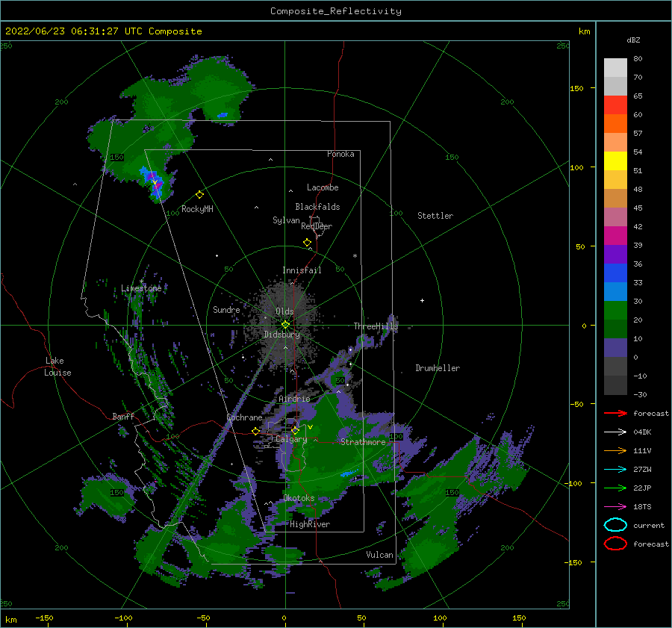Click the Blackfalds city label
This screenshot has height=628, width=672.
[x=317, y=207]
